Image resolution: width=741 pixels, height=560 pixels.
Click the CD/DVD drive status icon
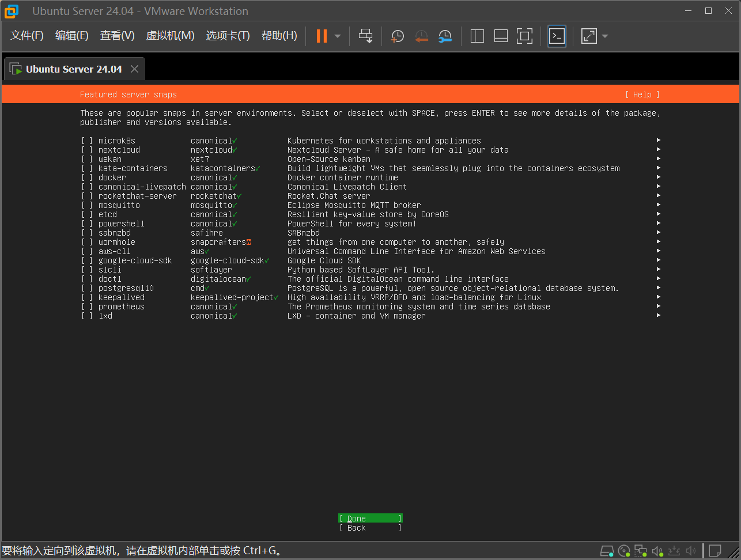tap(624, 551)
